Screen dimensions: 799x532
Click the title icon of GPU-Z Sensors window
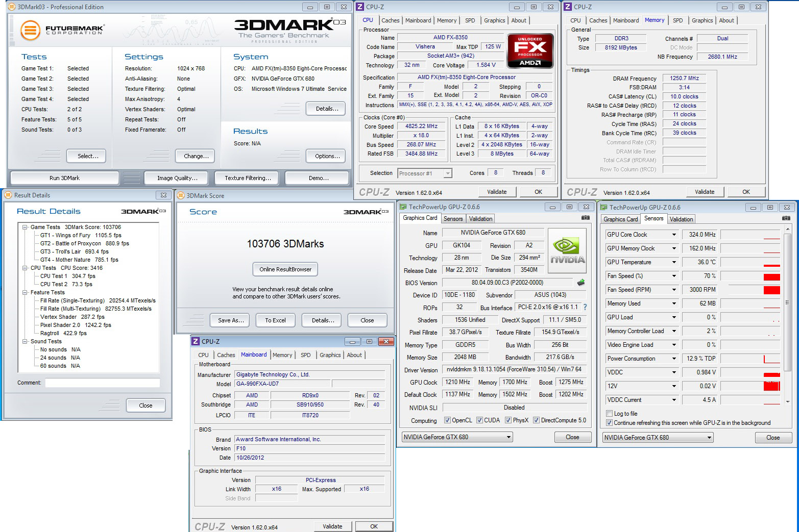(604, 207)
